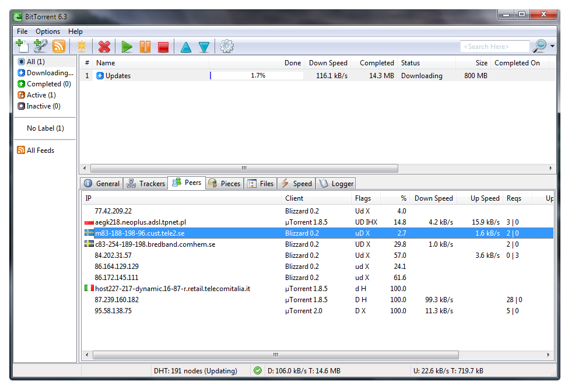Remove torrent with the red X icon
572x392 pixels.
click(x=104, y=47)
